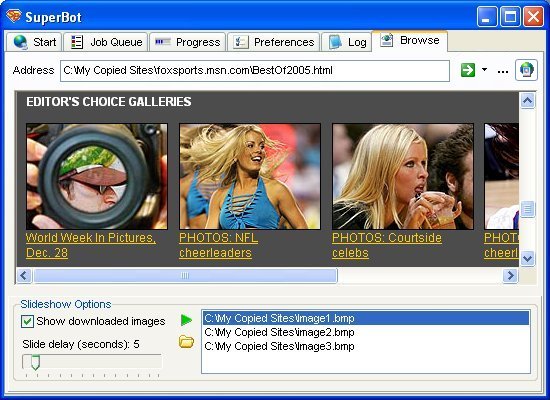Open World Week In Pictures link

(91, 245)
